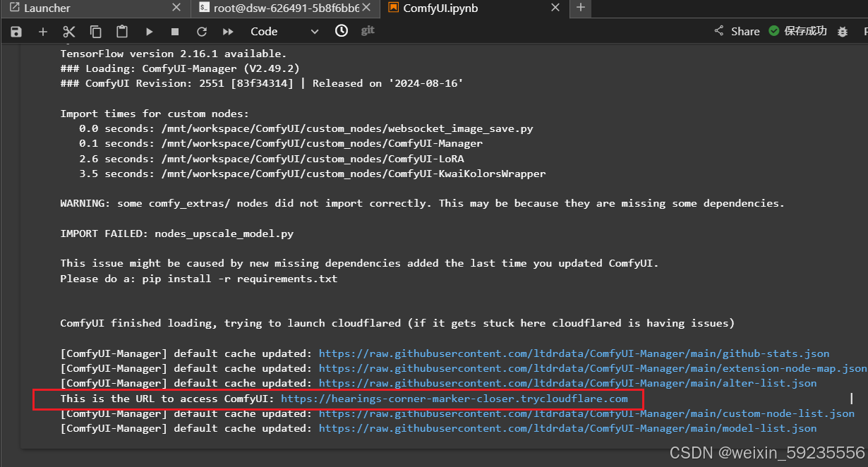The height and width of the screenshot is (467, 868).
Task: Open the extension-node-map.json URL
Action: click(x=593, y=368)
